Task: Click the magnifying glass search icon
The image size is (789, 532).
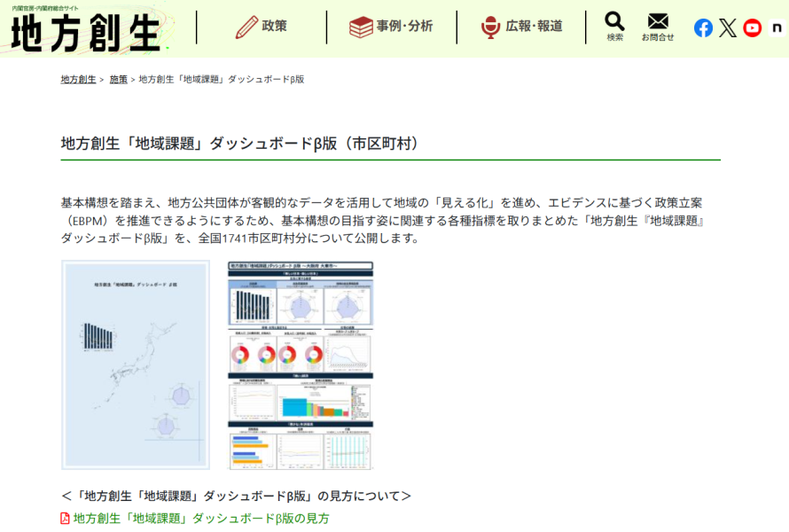Action: pos(615,20)
